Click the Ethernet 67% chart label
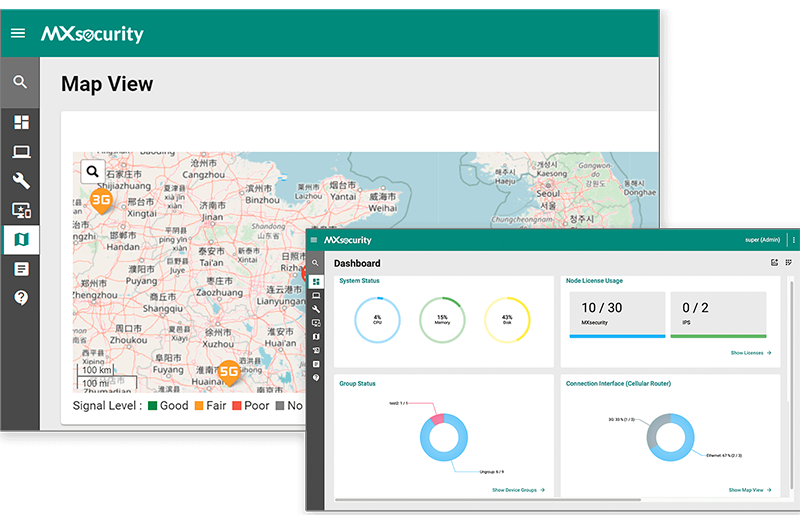The width and height of the screenshot is (800, 524). (x=724, y=455)
